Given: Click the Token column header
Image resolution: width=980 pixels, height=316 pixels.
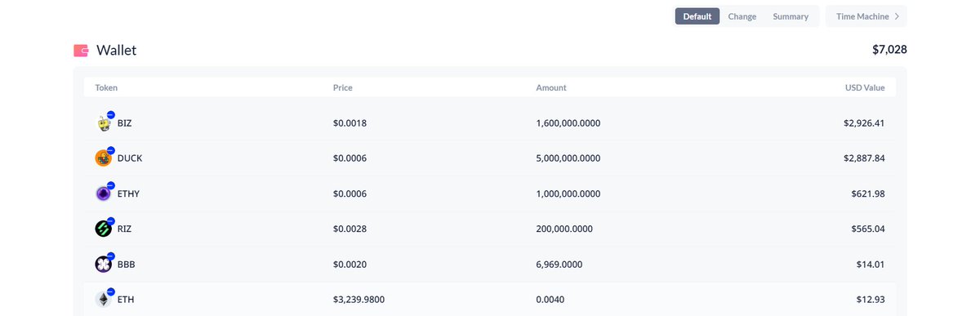Looking at the screenshot, I should point(106,87).
